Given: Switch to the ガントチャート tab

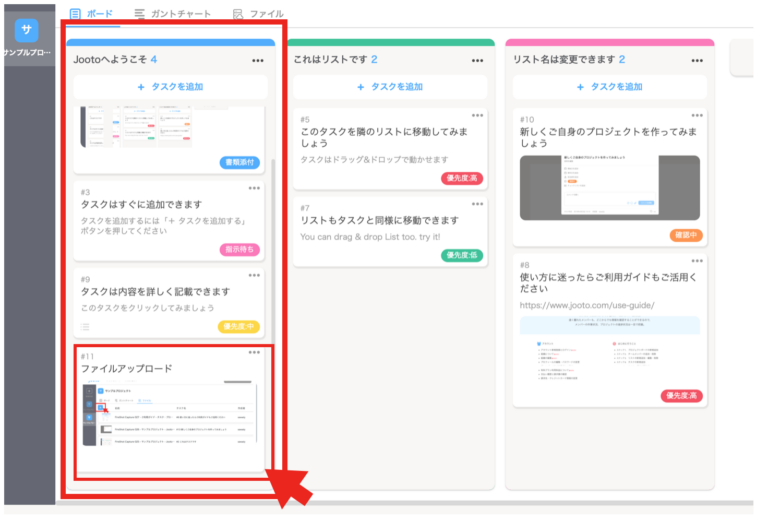Looking at the screenshot, I should point(173,14).
